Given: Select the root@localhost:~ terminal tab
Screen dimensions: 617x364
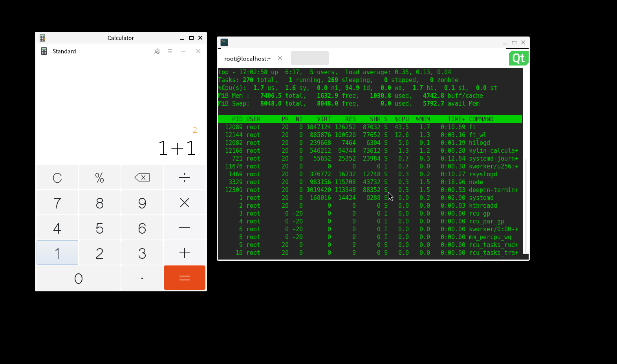Looking at the screenshot, I should click(x=247, y=59).
